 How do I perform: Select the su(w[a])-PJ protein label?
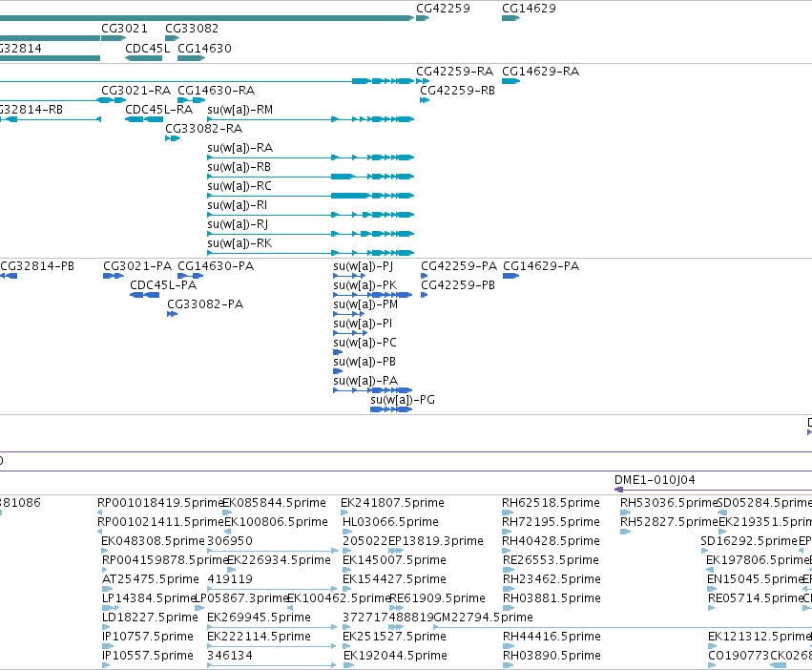point(363,266)
